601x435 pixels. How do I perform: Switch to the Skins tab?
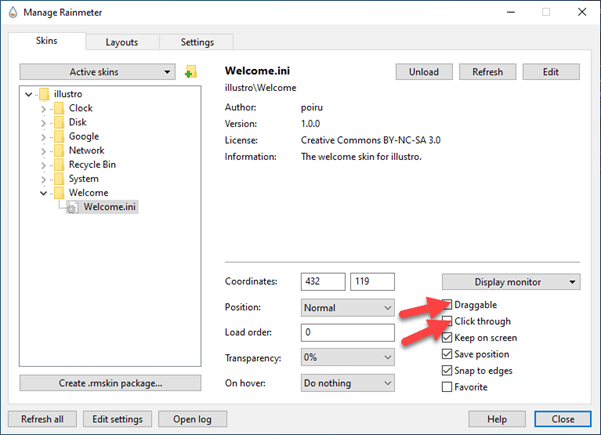[47, 41]
